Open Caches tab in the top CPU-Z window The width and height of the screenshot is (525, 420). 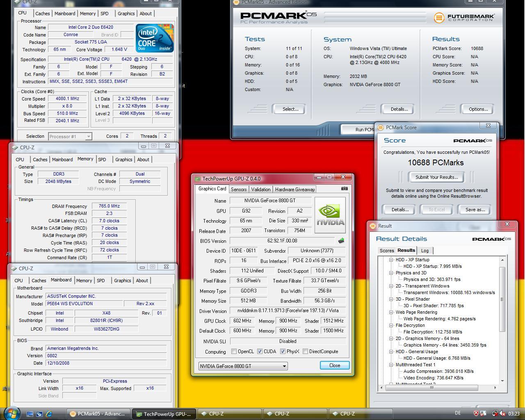point(42,14)
